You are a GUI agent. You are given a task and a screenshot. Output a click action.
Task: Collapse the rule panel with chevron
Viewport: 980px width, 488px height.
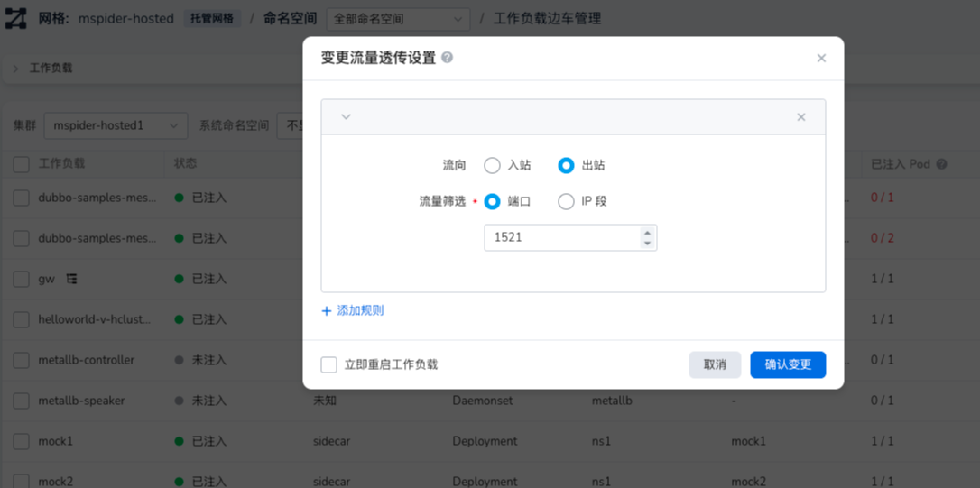click(x=346, y=117)
